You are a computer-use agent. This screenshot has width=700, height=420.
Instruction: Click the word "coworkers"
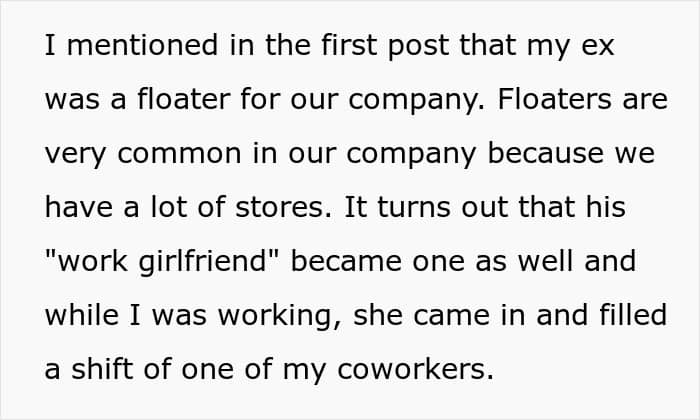click(x=416, y=369)
